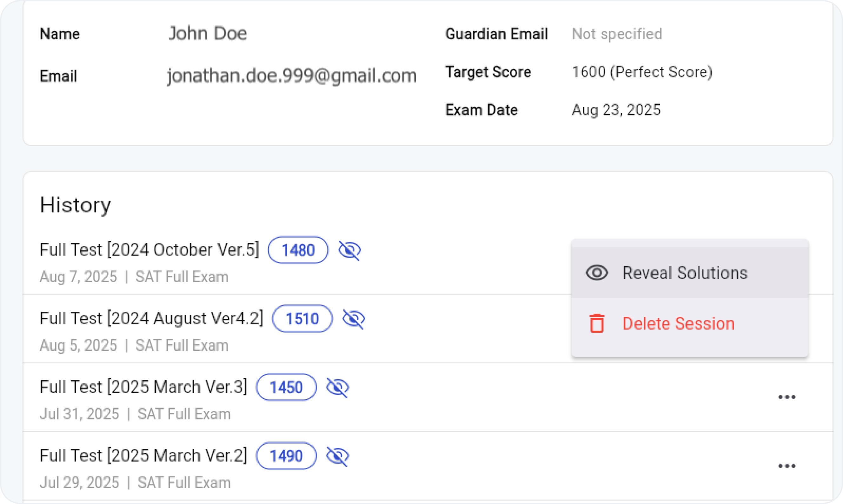Open Full Test [2025 March Ver.2] session
Viewport: 843px width, 504px height.
point(143,456)
